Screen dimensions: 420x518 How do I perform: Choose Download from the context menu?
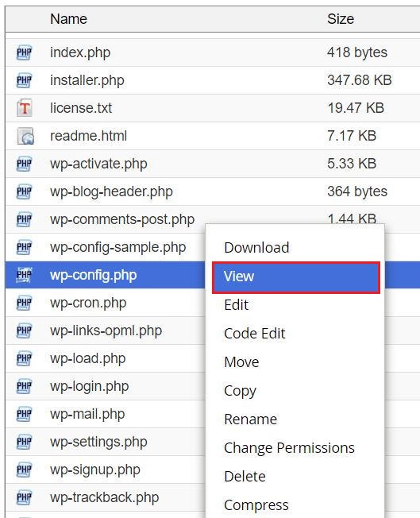[x=256, y=247]
